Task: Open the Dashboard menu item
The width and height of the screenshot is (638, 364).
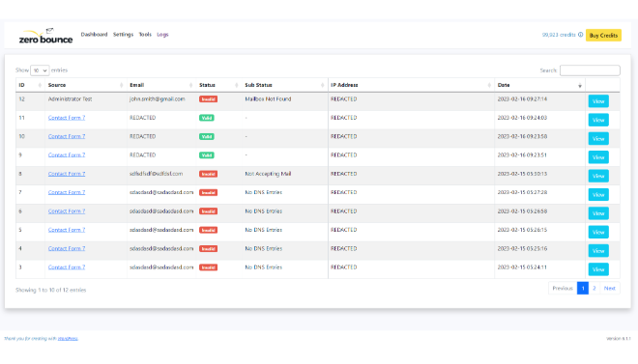Action: pyautogui.click(x=94, y=35)
